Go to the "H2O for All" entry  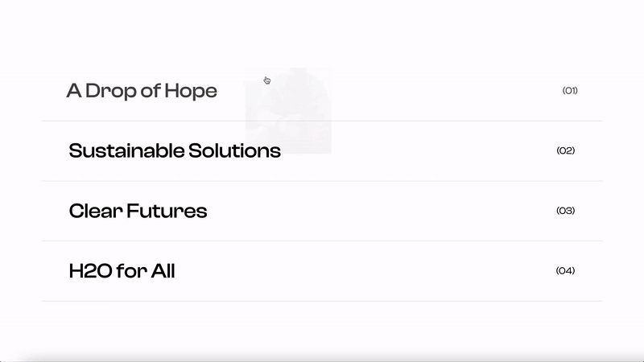pyautogui.click(x=122, y=271)
